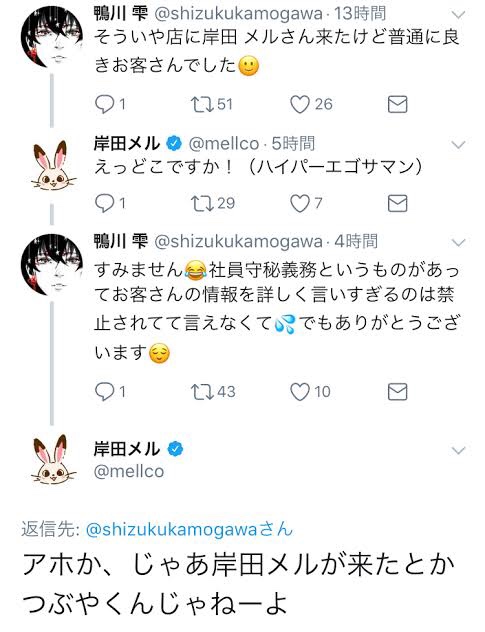Open the reply icon on the えっどこですか tweet
Image resolution: width=485 pixels, height=632 pixels.
click(105, 203)
